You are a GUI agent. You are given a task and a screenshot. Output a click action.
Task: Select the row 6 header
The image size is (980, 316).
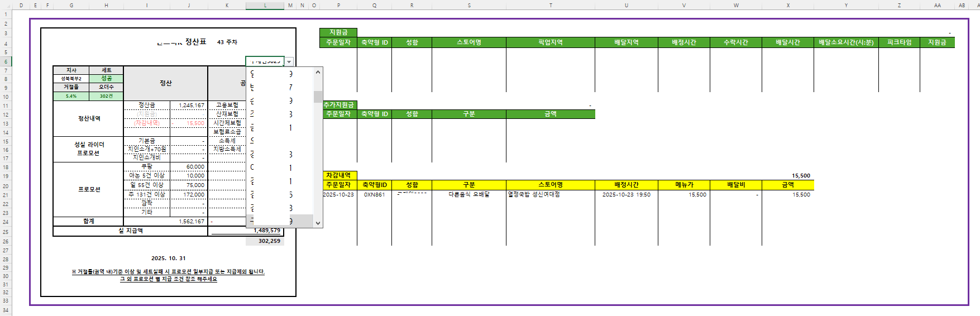click(6, 62)
